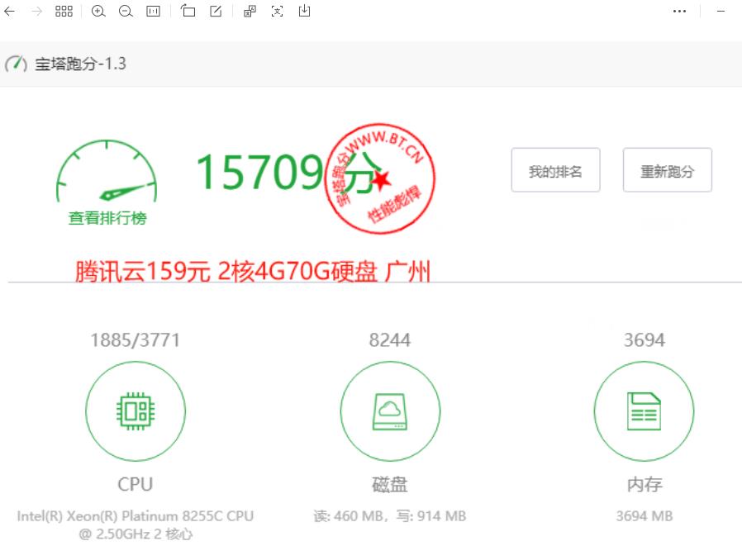Zoom in using the magnifier plus icon
Image resolution: width=742 pixels, height=560 pixels.
98,11
